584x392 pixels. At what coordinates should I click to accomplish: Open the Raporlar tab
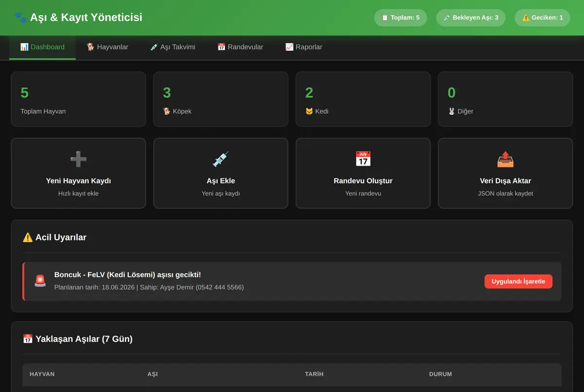[304, 47]
